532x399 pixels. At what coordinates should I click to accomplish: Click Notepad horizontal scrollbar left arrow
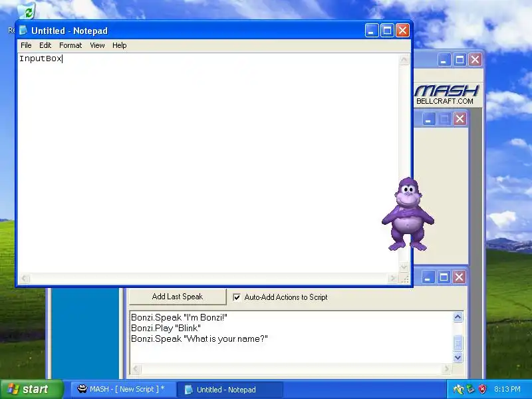click(x=24, y=279)
